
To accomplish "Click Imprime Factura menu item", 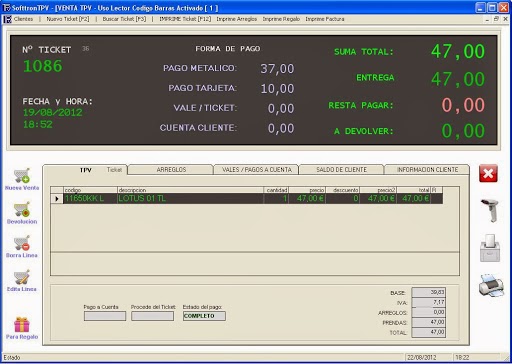I will click(325, 19).
